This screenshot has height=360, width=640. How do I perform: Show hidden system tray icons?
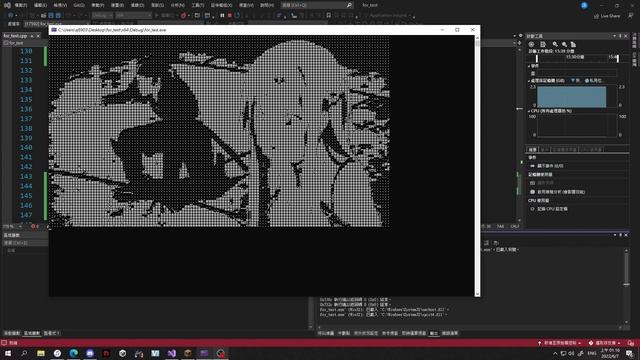tap(555, 353)
